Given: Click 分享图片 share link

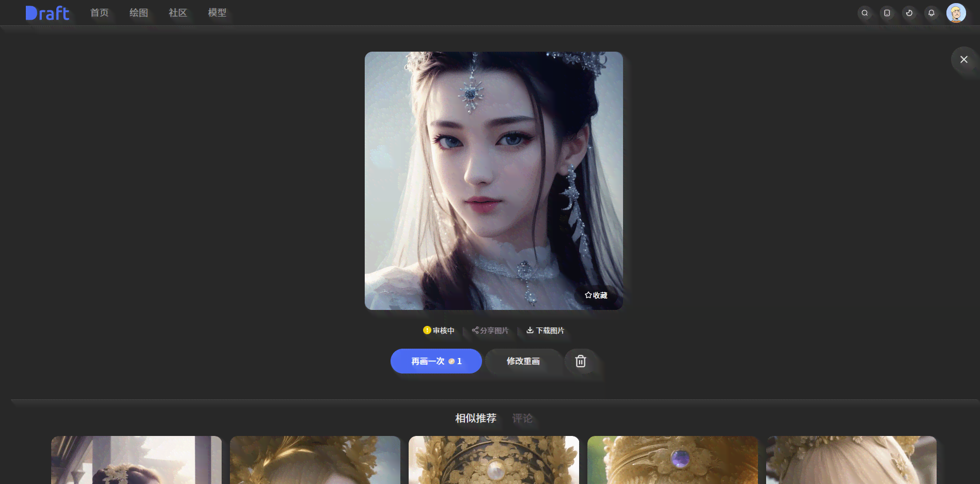Looking at the screenshot, I should click(x=490, y=331).
